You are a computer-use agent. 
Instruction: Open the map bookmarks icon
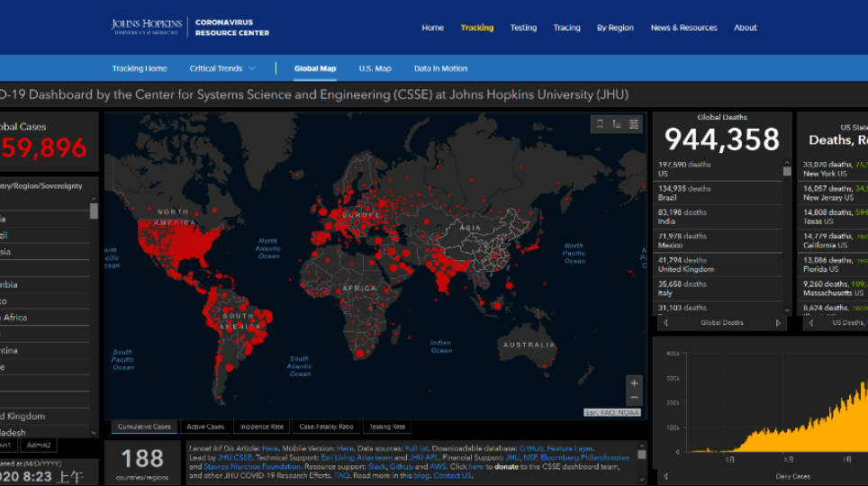(x=600, y=124)
